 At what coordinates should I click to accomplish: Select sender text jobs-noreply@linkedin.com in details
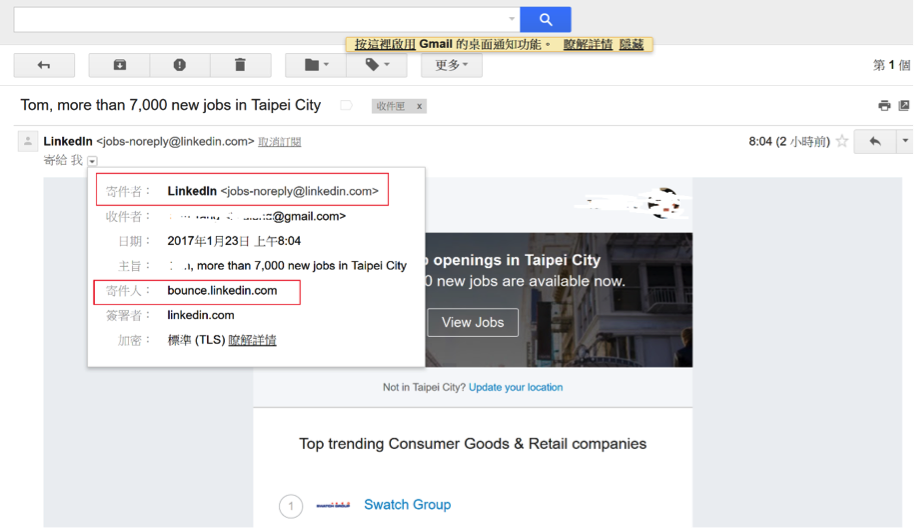(300, 191)
